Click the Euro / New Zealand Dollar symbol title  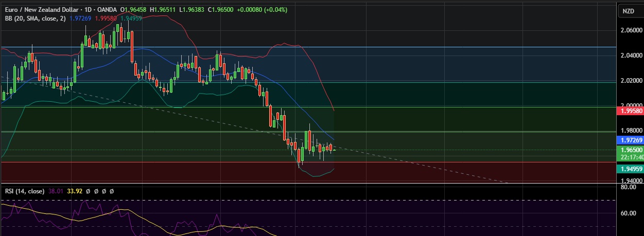[41, 10]
